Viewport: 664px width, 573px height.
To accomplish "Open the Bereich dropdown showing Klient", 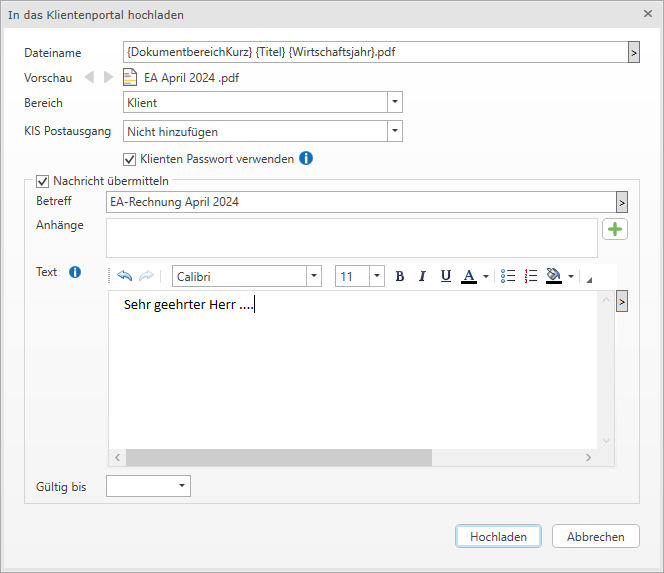I will [x=394, y=102].
